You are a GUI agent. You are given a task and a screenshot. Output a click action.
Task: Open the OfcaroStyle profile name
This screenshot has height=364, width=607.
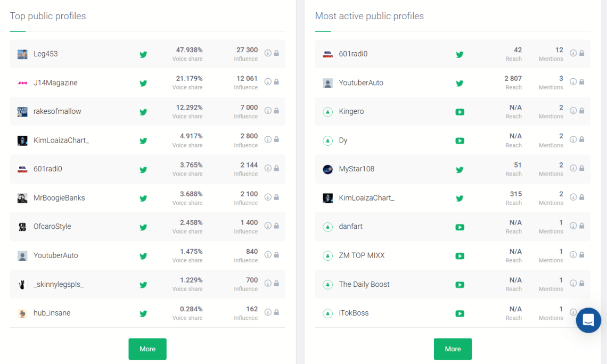[x=52, y=227]
